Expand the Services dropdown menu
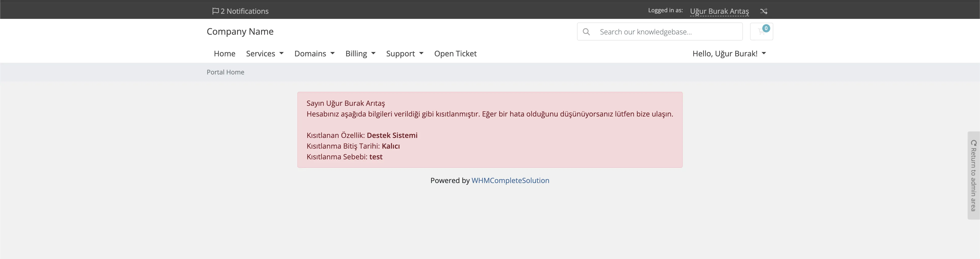This screenshot has width=980, height=259. click(x=265, y=54)
